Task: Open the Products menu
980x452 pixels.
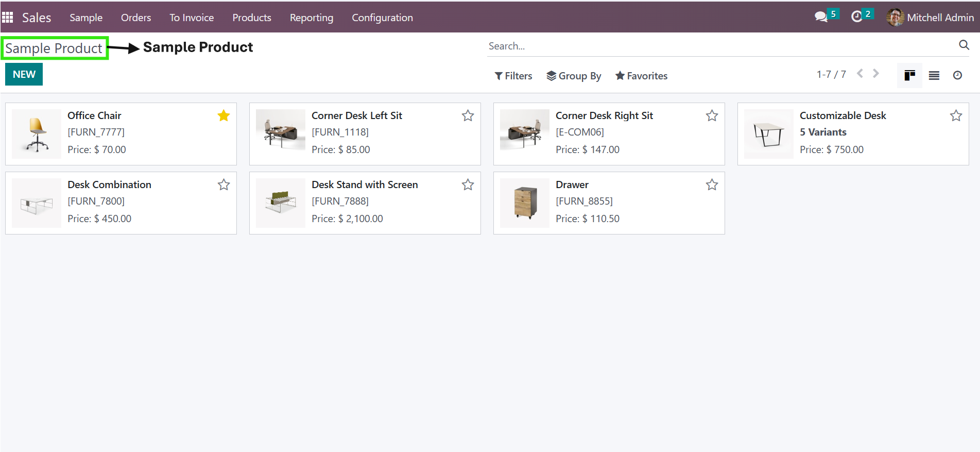Action: click(252, 18)
